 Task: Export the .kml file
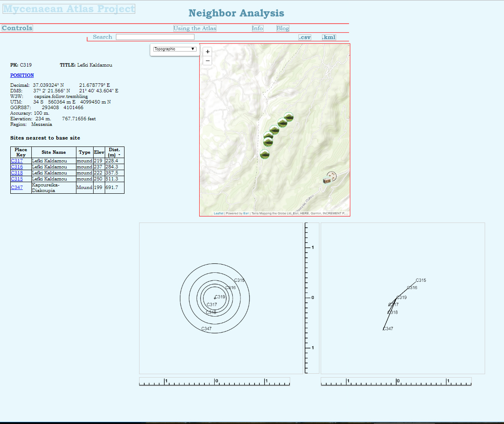point(329,37)
